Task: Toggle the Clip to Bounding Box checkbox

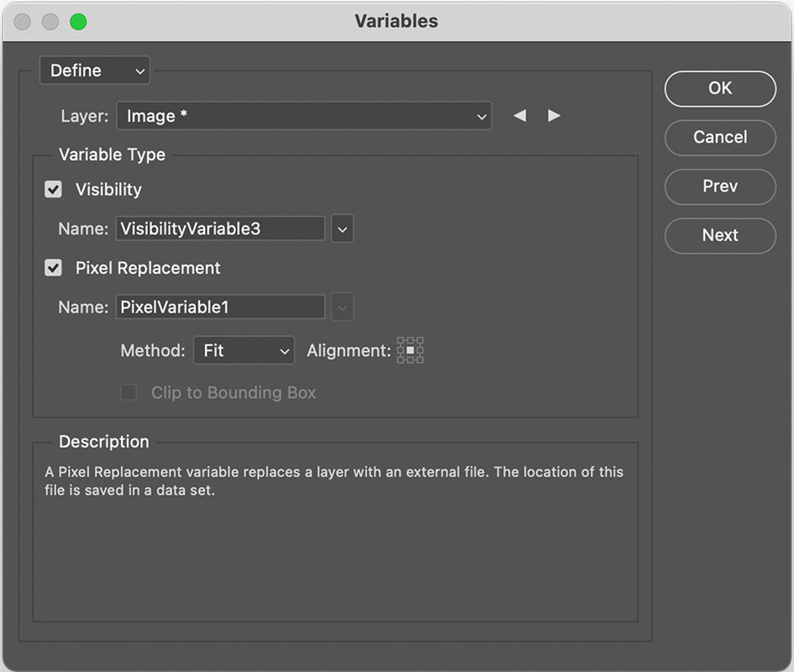Action: click(129, 392)
